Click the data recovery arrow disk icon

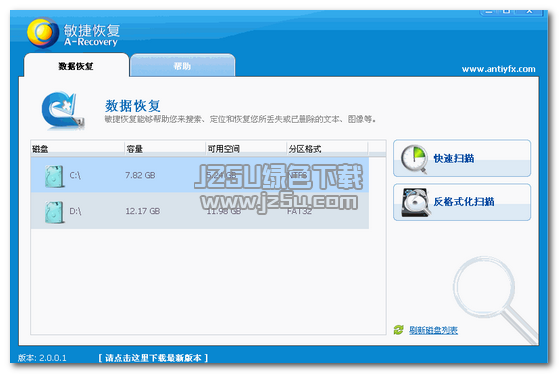pyautogui.click(x=62, y=110)
